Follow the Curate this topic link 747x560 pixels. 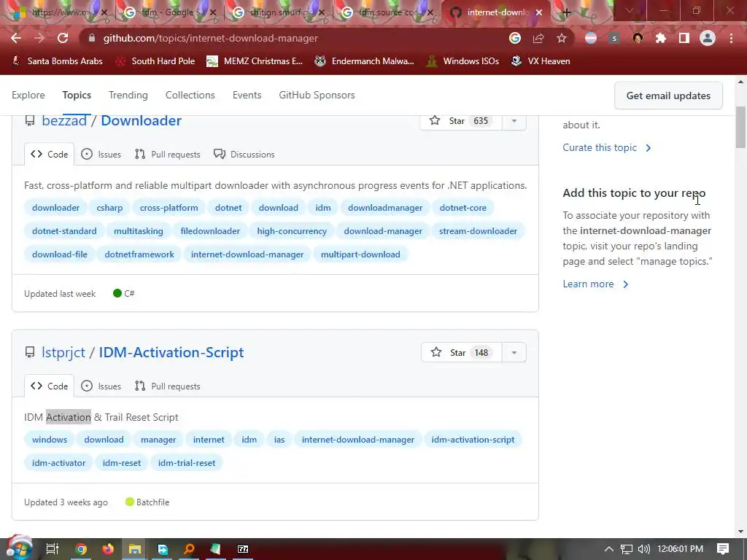click(606, 147)
